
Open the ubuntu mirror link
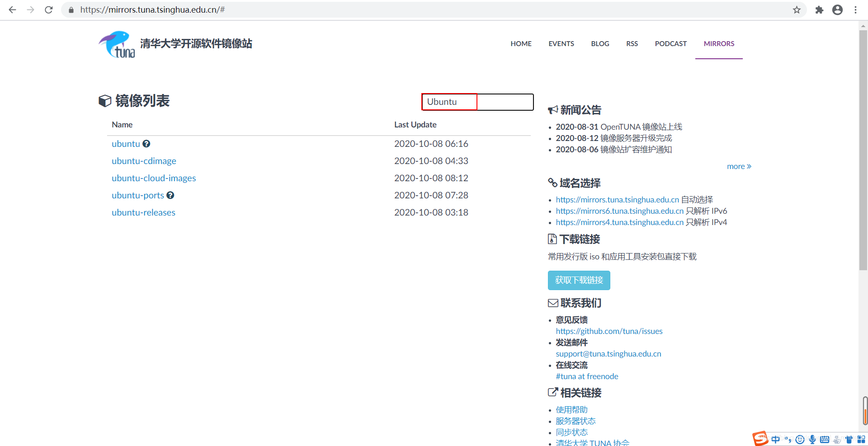pyautogui.click(x=126, y=144)
